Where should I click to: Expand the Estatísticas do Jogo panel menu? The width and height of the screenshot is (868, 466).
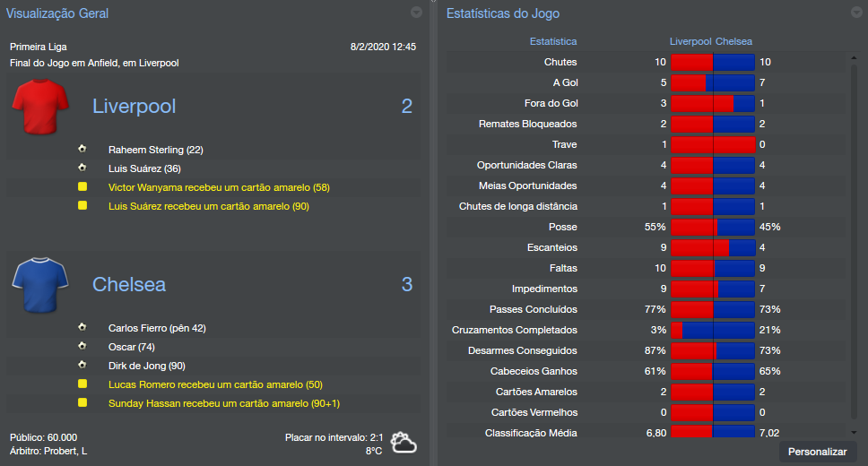[x=855, y=13]
